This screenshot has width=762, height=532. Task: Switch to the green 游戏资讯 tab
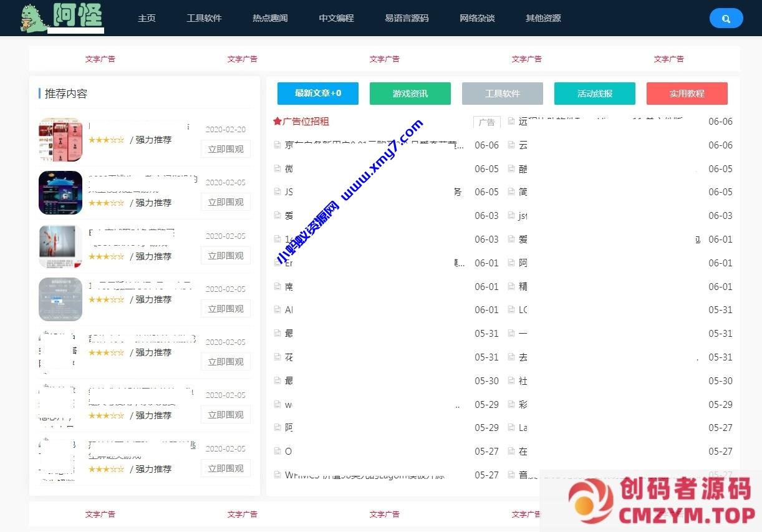(410, 94)
